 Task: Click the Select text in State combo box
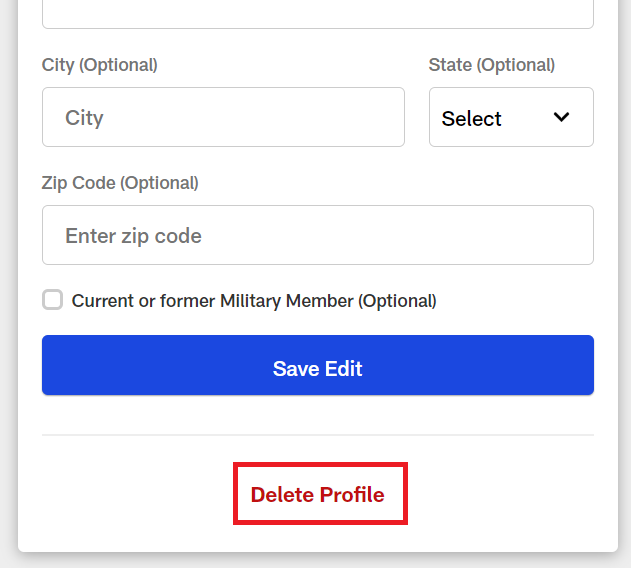471,119
